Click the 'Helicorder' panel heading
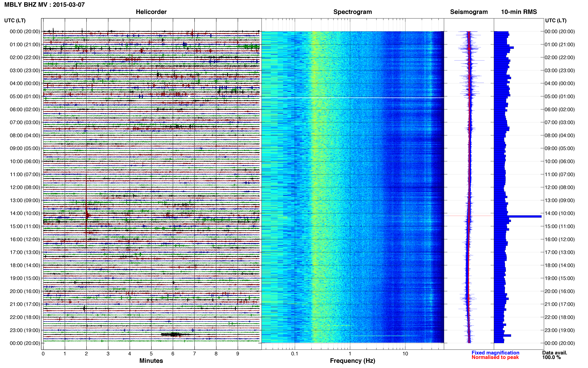The width and height of the screenshot is (588, 368). [x=151, y=12]
